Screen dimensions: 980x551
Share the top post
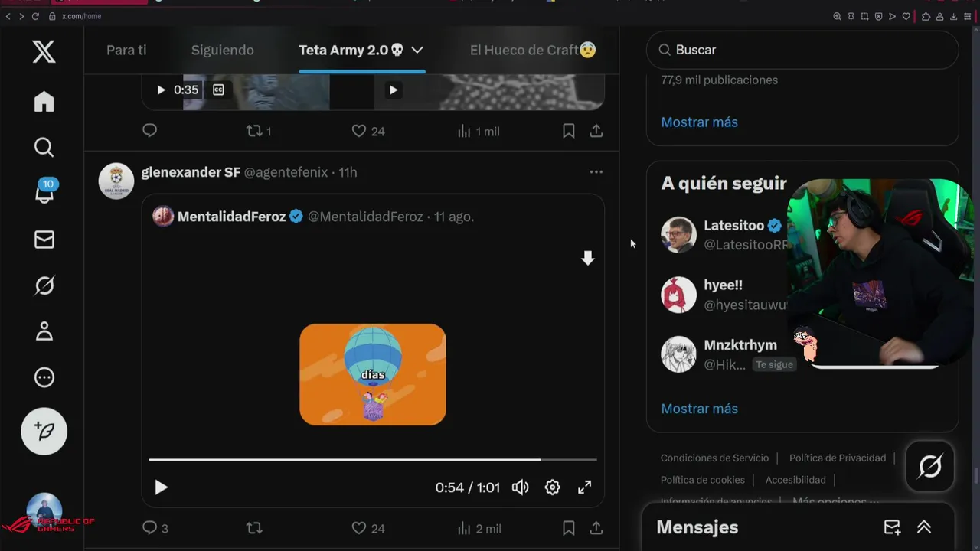click(x=596, y=131)
